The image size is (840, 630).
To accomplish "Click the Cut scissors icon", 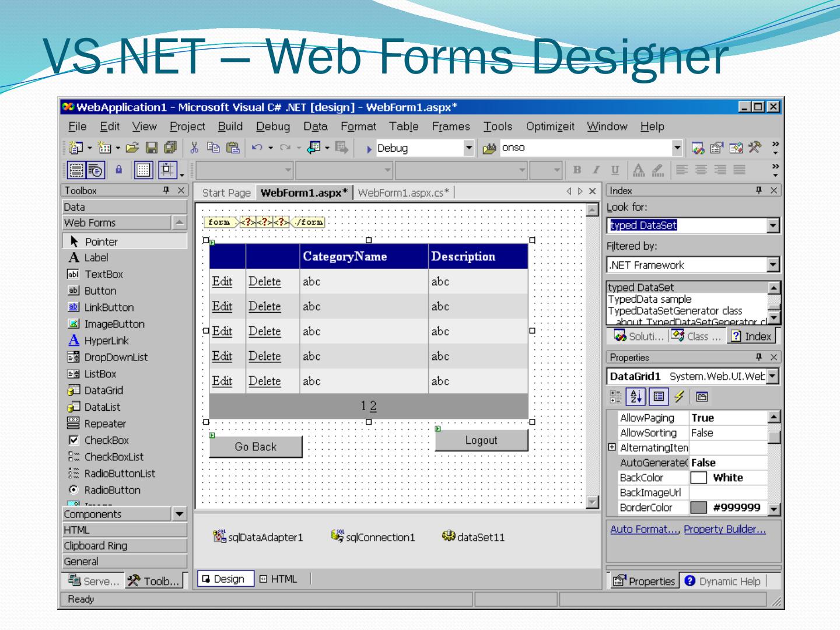I will pos(195,148).
